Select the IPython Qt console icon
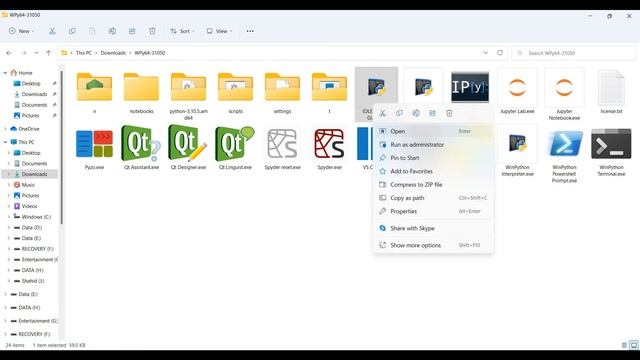The width and height of the screenshot is (640, 360). click(470, 87)
